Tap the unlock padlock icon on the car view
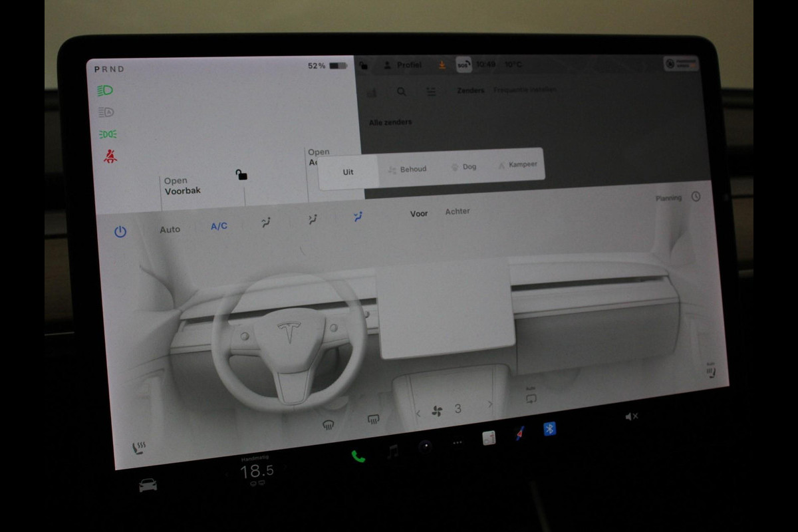The height and width of the screenshot is (532, 798). coord(241,175)
